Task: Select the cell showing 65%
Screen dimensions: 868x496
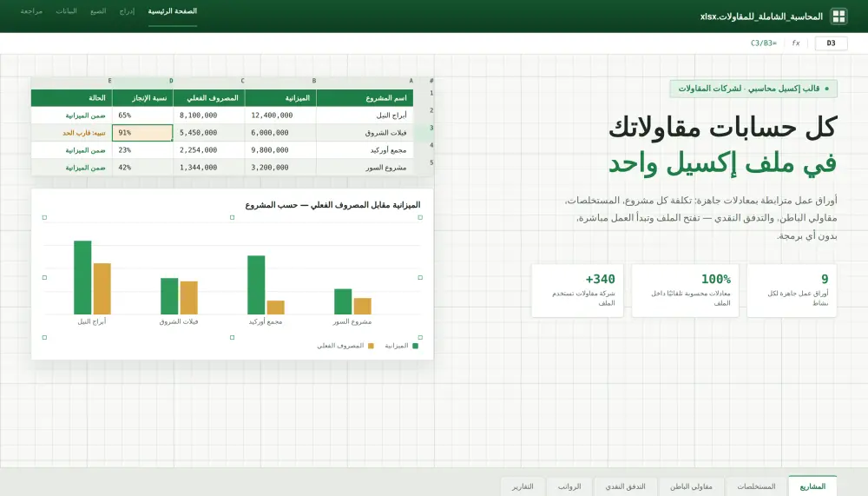Action: [143, 116]
